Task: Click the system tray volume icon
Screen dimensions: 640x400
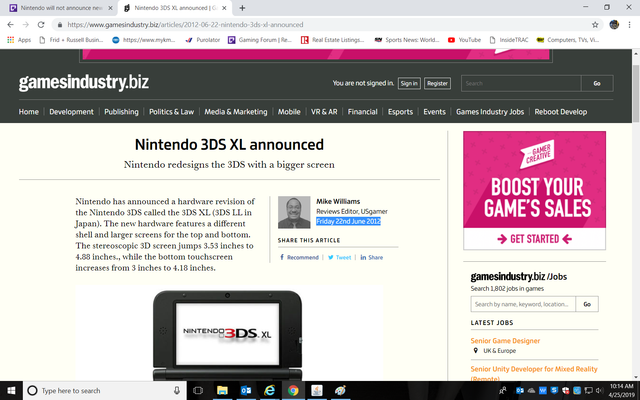Action: (x=599, y=391)
